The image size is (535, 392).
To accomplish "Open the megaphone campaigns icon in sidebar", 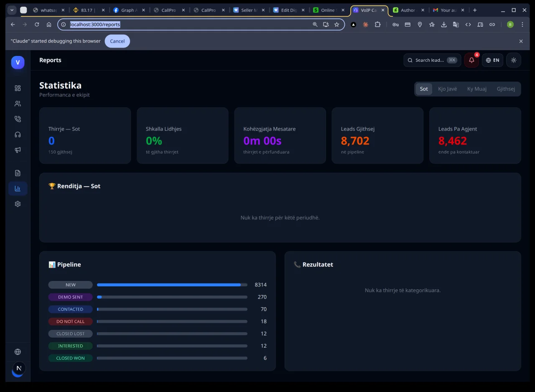I will 18,150.
